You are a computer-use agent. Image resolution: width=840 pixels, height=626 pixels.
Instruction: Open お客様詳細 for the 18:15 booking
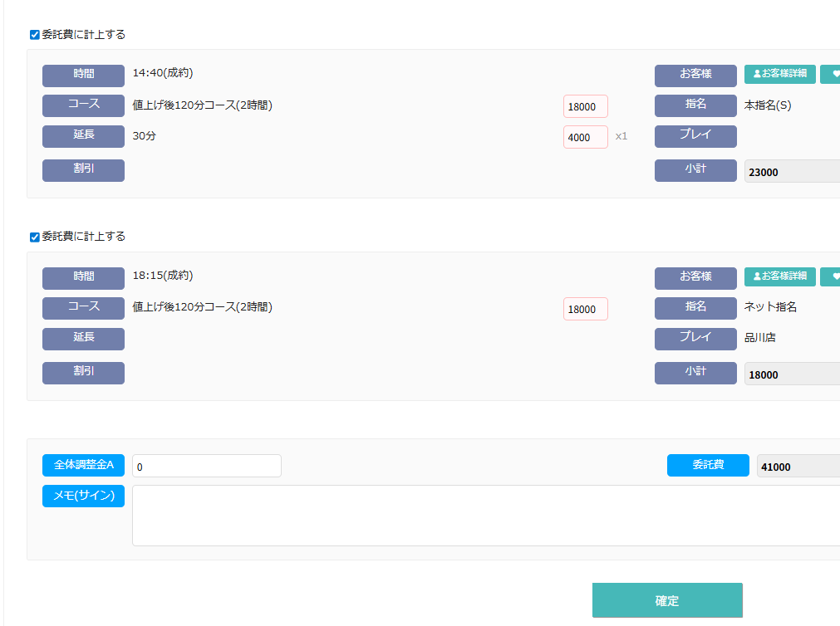click(x=779, y=276)
